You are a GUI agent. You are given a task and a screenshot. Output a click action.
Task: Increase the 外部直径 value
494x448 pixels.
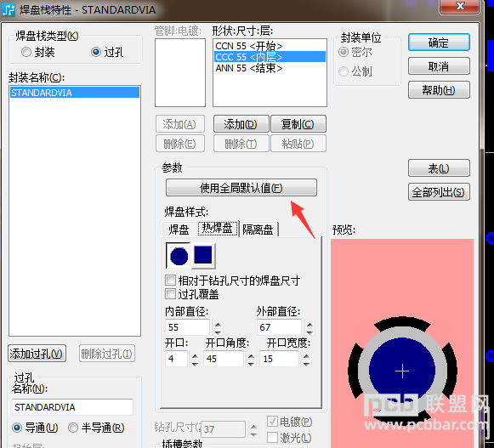[309, 324]
